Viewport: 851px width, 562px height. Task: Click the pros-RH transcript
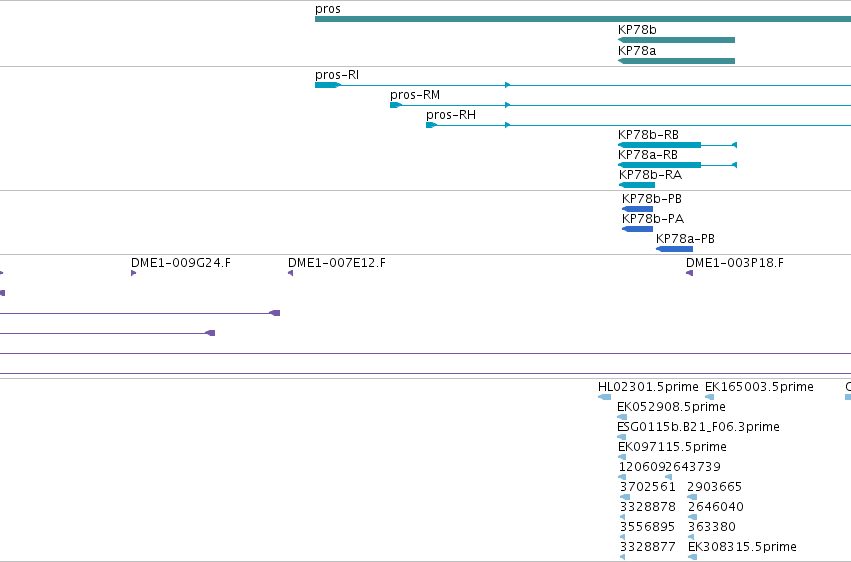point(638,125)
